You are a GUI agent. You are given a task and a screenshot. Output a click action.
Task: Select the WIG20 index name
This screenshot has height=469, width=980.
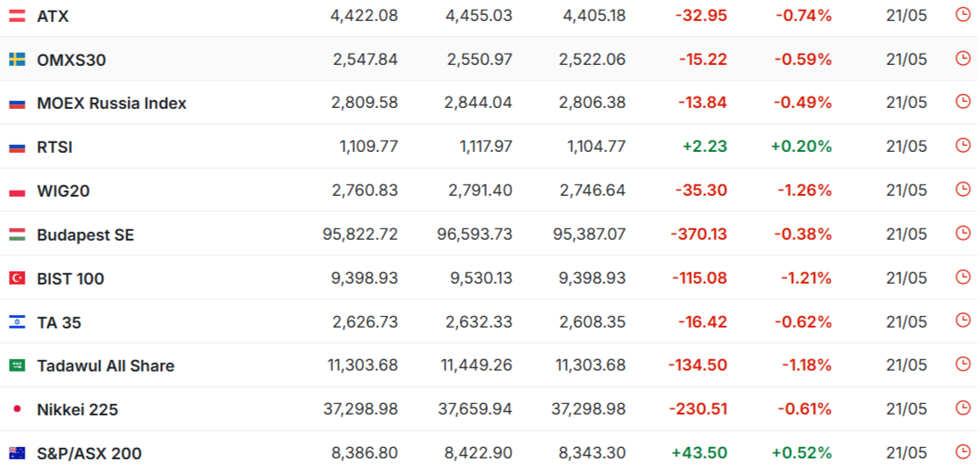63,191
